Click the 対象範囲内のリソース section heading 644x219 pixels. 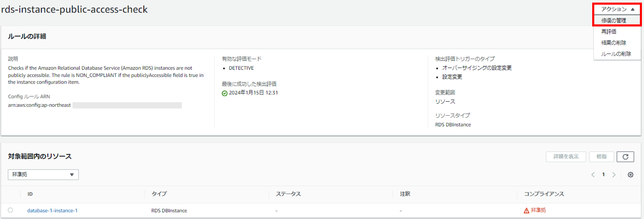tap(40, 156)
